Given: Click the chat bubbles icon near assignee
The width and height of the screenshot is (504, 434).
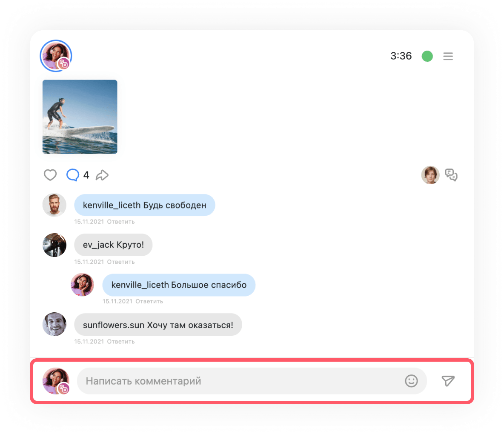Looking at the screenshot, I should pos(451,175).
